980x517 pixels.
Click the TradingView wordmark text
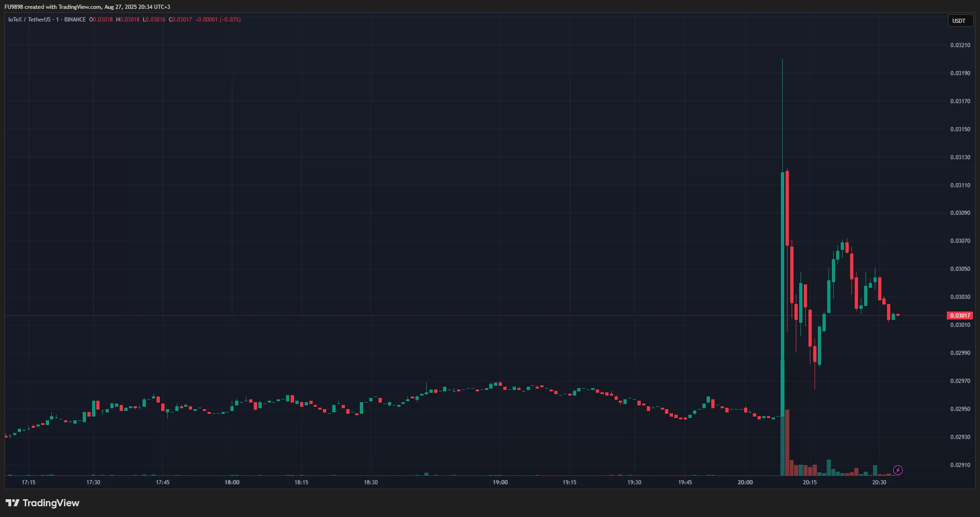pos(51,503)
